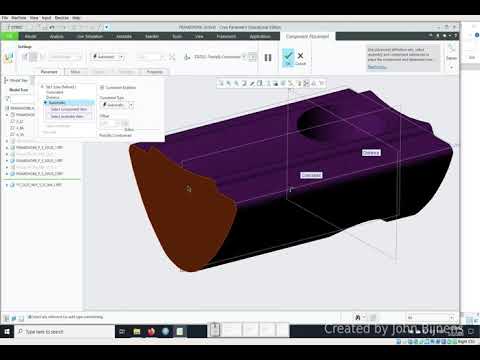
Task: Open the Move tab of the dashboard
Action: 75,72
